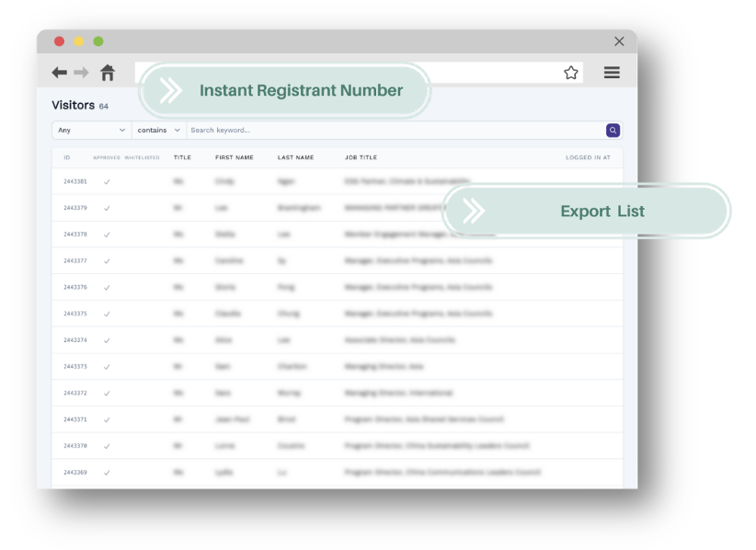Click the purple search magnifier button
Viewport: 756px width, 550px height.
coord(613,131)
